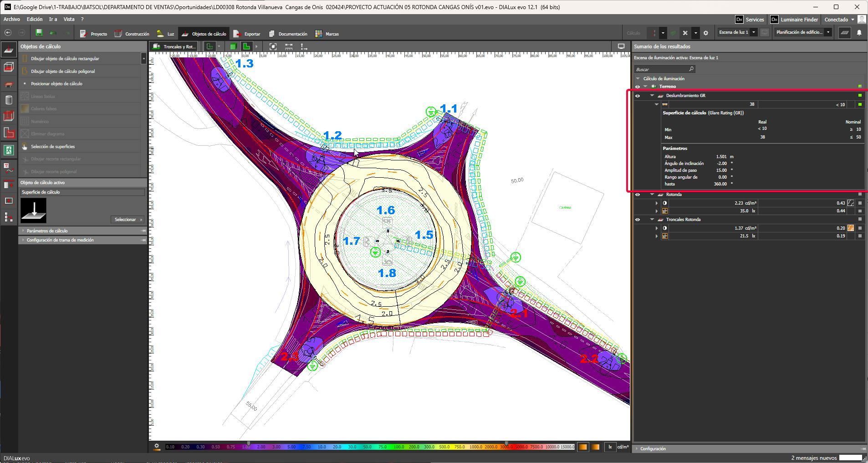Open the Archivo menu
This screenshot has height=463, width=868.
12,19
